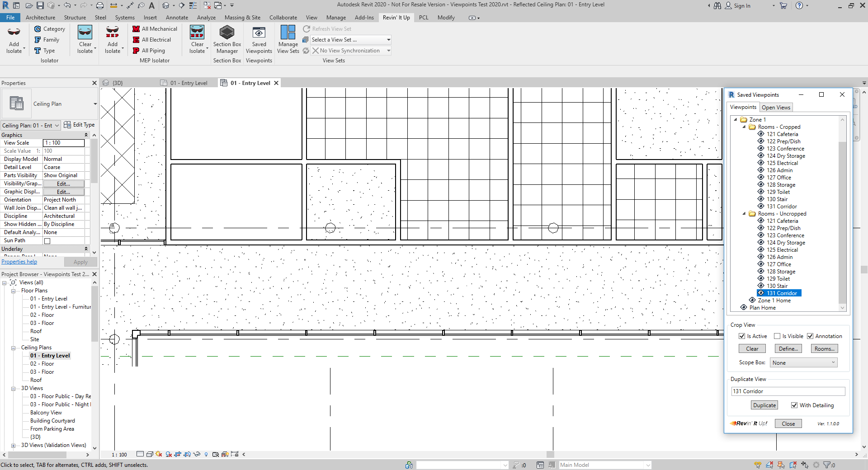
Task: Click the Print icon in quick access toolbar
Action: click(x=100, y=5)
